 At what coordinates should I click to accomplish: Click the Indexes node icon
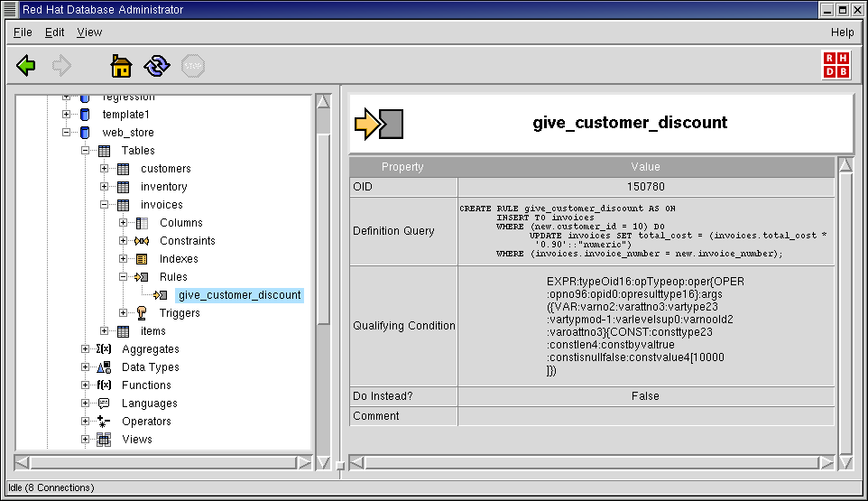click(142, 259)
